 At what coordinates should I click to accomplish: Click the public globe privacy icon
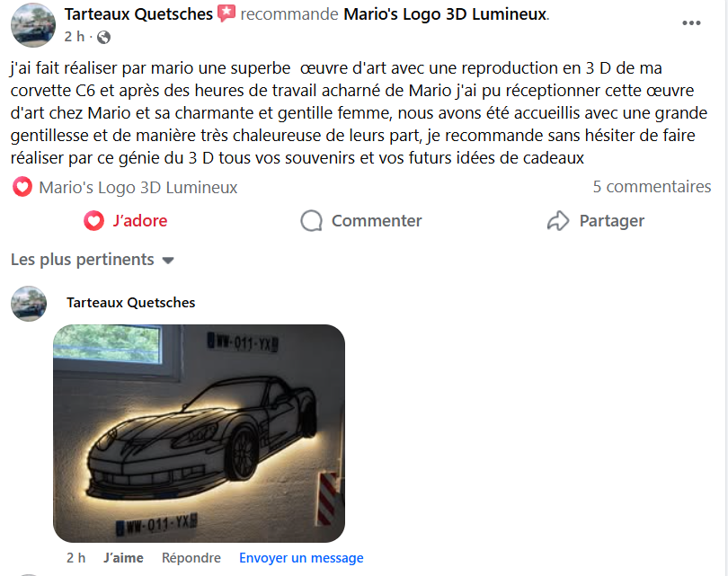(x=103, y=37)
